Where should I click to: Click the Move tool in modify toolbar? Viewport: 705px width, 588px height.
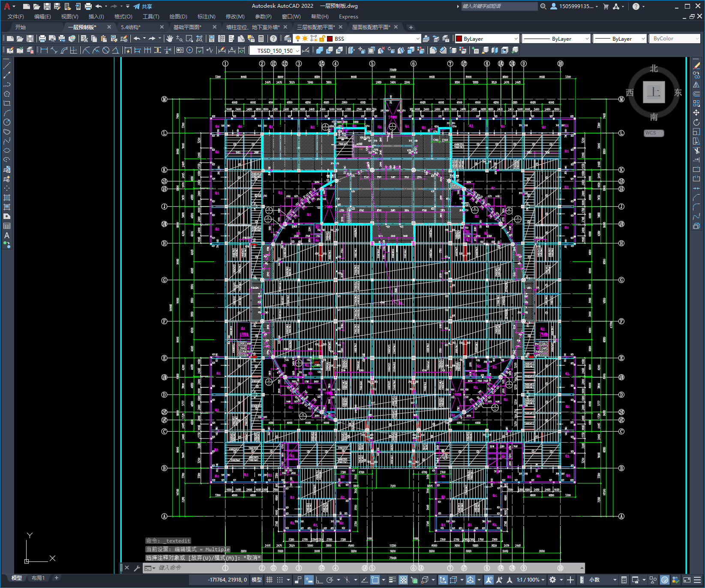point(696,113)
